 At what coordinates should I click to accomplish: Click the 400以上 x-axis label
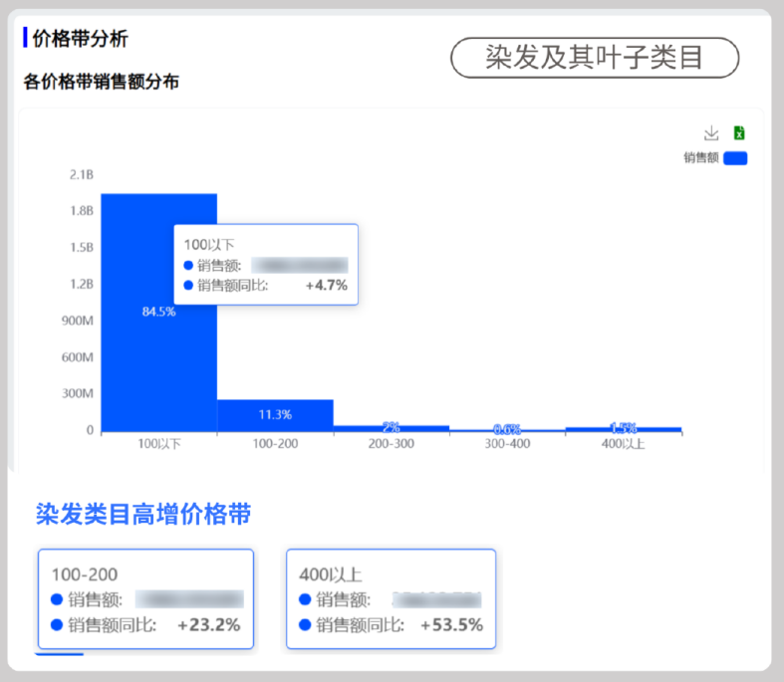tap(623, 444)
